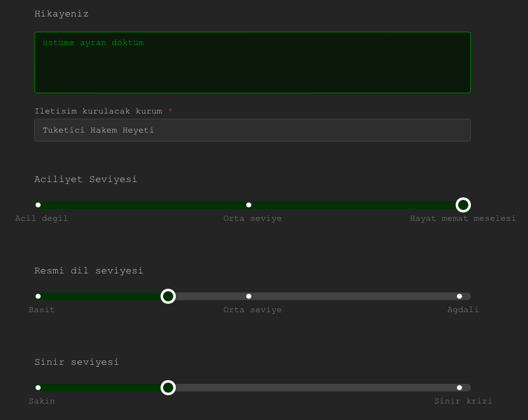Select the 'Acil degil' label text

[x=41, y=218]
